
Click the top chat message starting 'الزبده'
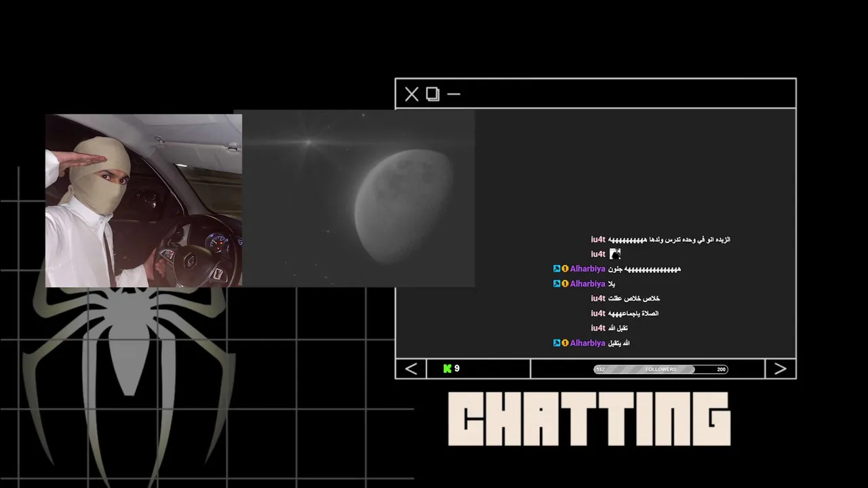(x=669, y=239)
